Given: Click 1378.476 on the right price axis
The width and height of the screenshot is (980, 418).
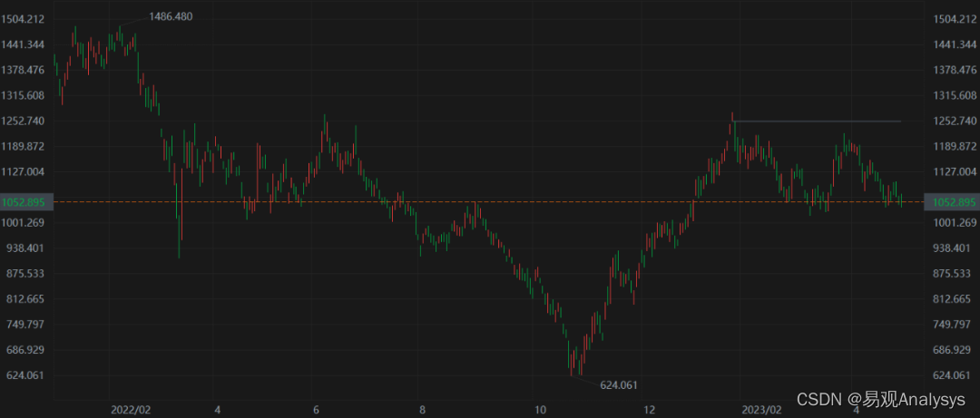Looking at the screenshot, I should point(955,70).
